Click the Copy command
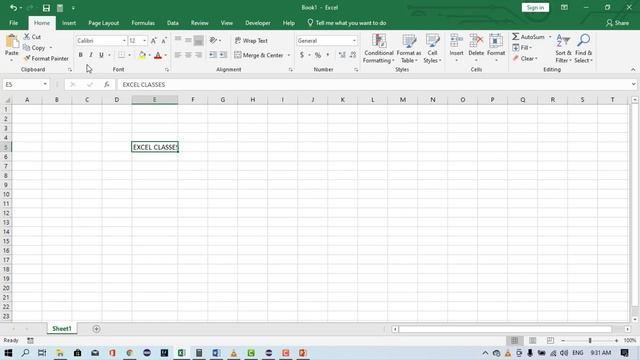 click(x=34, y=48)
